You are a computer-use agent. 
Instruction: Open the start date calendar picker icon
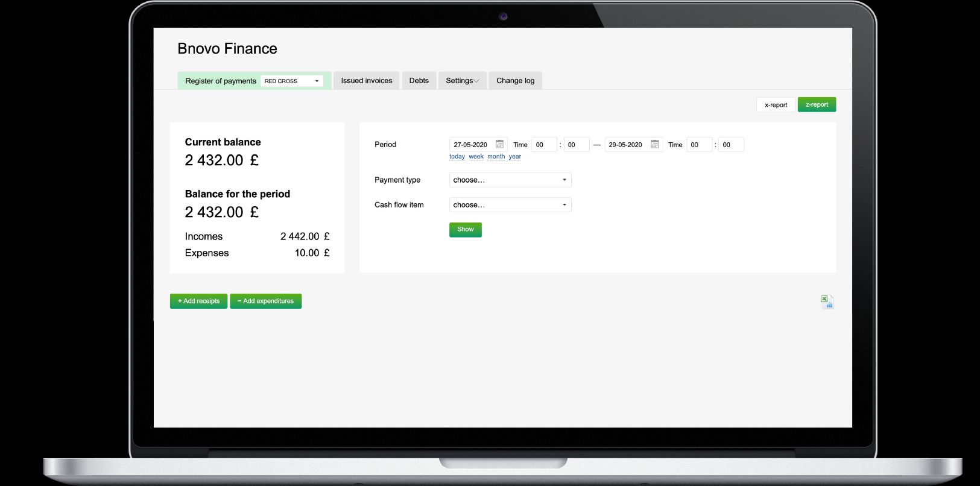point(499,144)
